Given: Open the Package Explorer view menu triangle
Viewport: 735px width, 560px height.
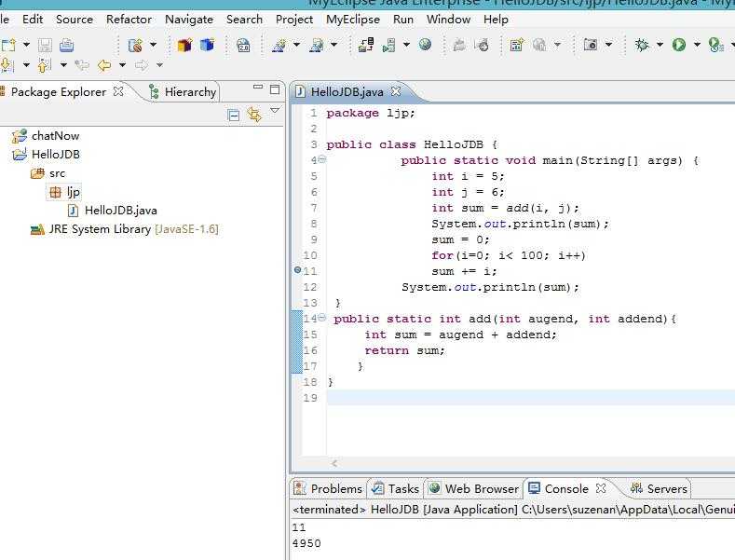Looking at the screenshot, I should pos(275,111).
